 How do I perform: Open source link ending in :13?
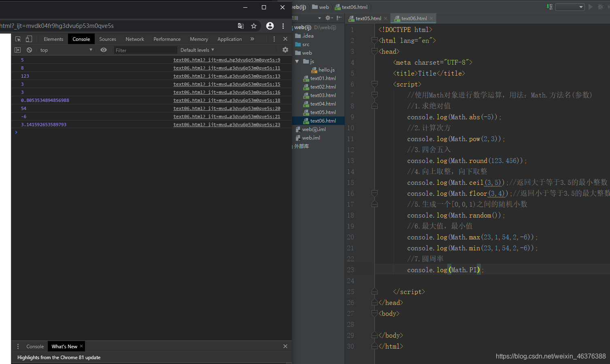coord(227,76)
